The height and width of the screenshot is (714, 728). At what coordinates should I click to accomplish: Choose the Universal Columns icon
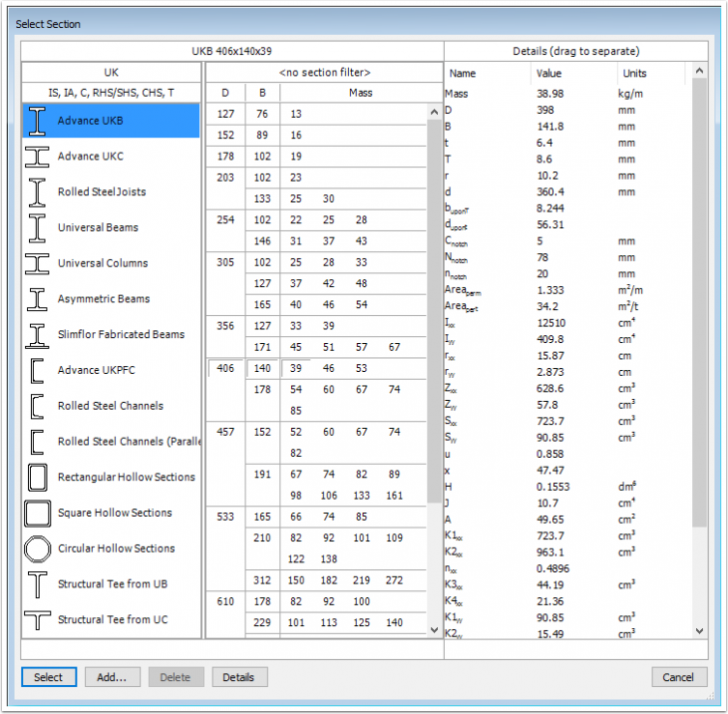(x=37, y=263)
